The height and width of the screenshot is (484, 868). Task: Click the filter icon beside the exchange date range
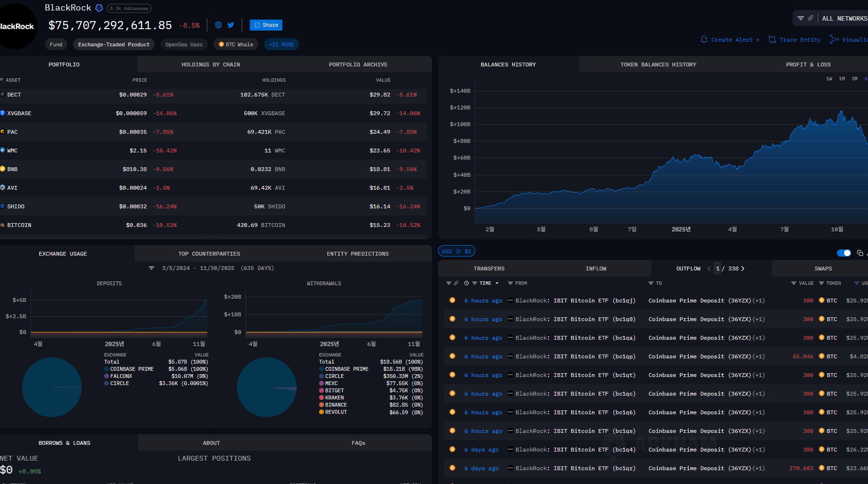(151, 268)
